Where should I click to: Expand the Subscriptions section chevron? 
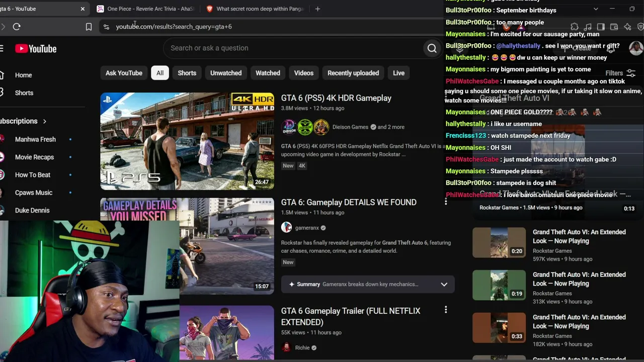coord(44,121)
